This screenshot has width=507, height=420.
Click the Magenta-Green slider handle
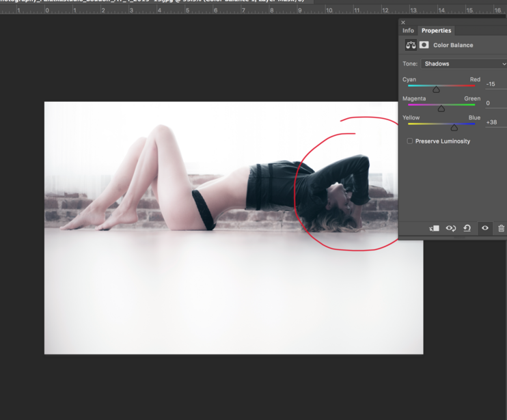[x=441, y=109]
